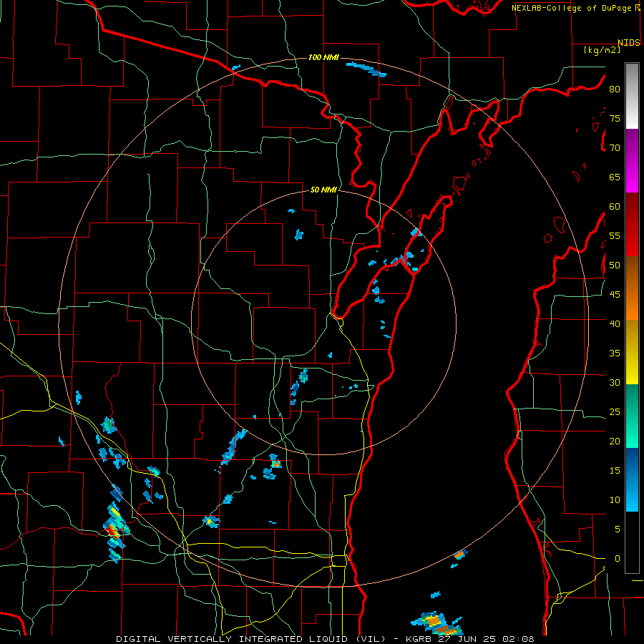Select the 50 value on the color scale
The image size is (644, 644).
615,265
